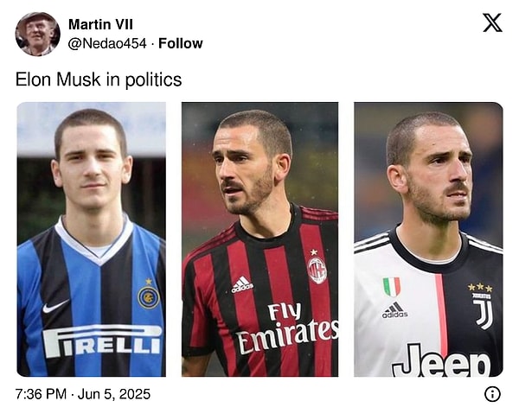The height and width of the screenshot is (420, 519).
Task: Open the Martin VII display name
Action: [x=100, y=24]
